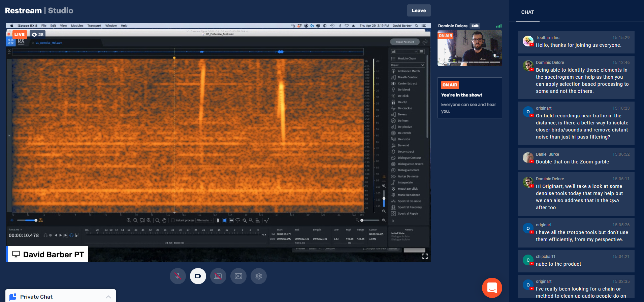
Task: Click Dominic Delore's camera thumbnail
Action: [x=470, y=48]
